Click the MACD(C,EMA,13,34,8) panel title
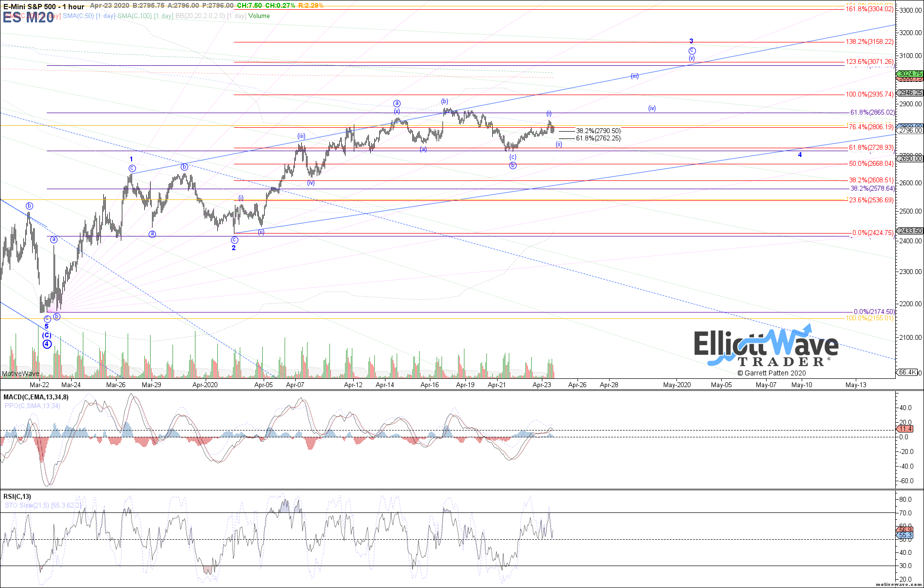Screen dimensions: 924x588 (x=36, y=397)
